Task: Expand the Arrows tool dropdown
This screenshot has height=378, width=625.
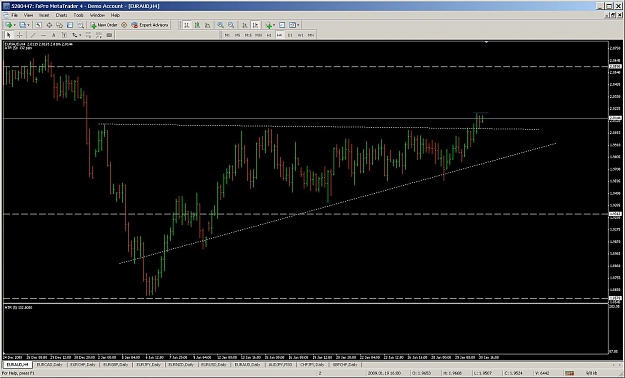Action: (x=80, y=35)
